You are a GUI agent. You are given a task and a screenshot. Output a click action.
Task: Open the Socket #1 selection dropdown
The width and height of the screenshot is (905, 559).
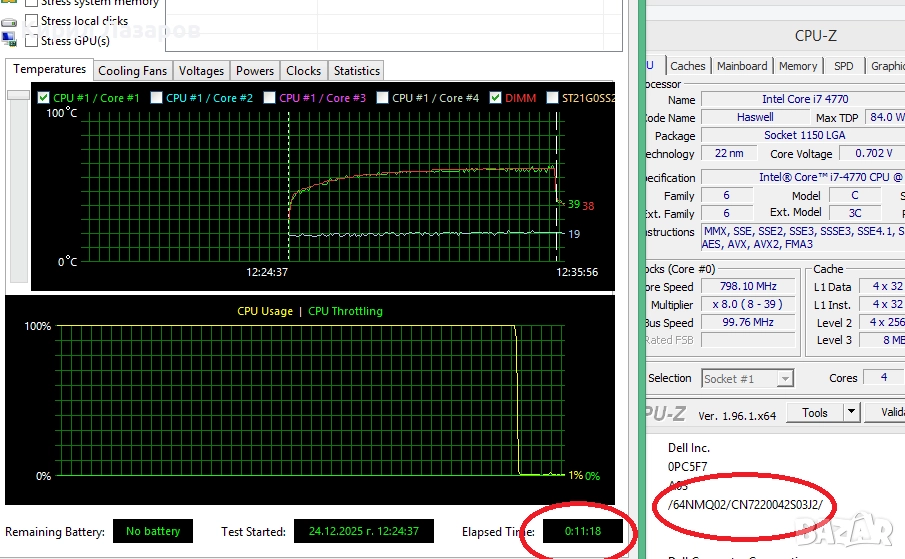point(784,378)
